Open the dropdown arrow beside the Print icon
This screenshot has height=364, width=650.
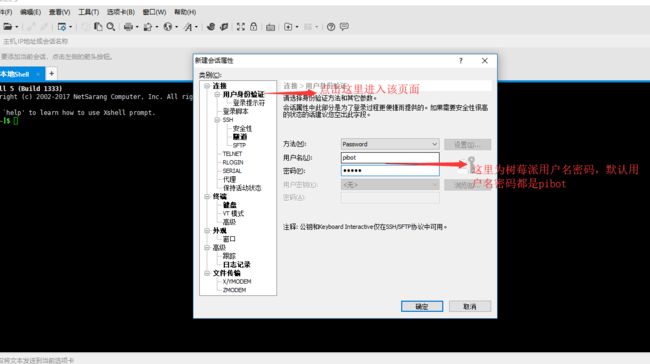[x=137, y=27]
